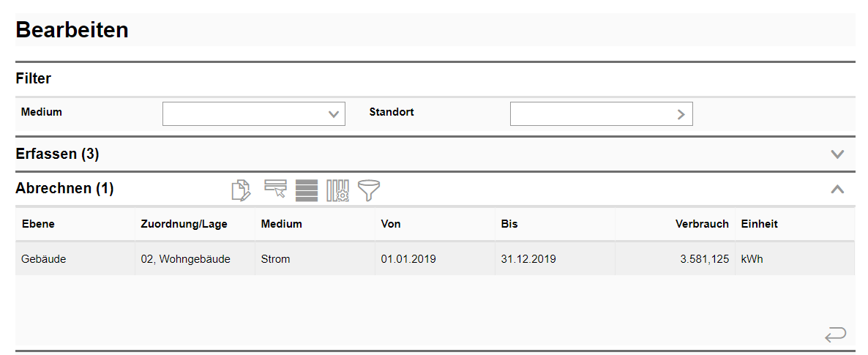Click the Abrechnen (1) section title
The image size is (868, 355).
[x=64, y=188]
